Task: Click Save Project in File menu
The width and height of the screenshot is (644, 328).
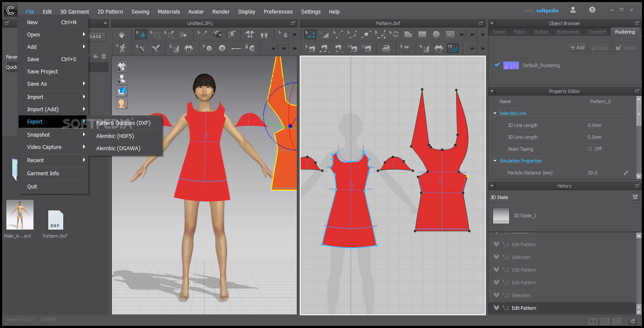Action: (x=42, y=71)
